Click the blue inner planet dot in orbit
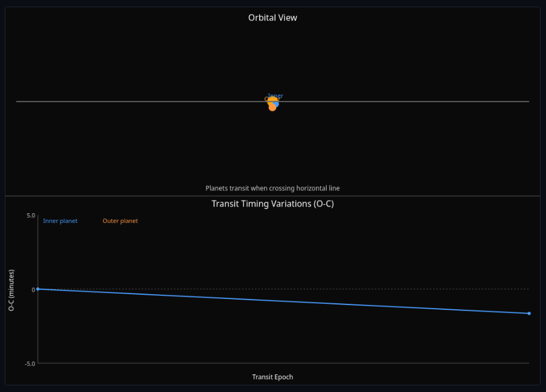The width and height of the screenshot is (546, 392). [276, 104]
